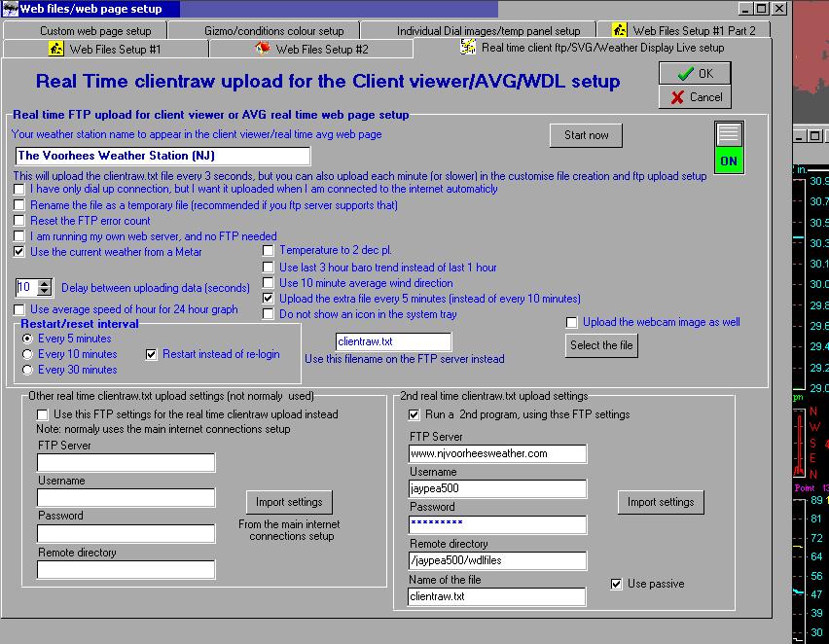829x644 pixels.
Task: Uncheck Upload the extra file every 5 minutes
Action: [269, 299]
